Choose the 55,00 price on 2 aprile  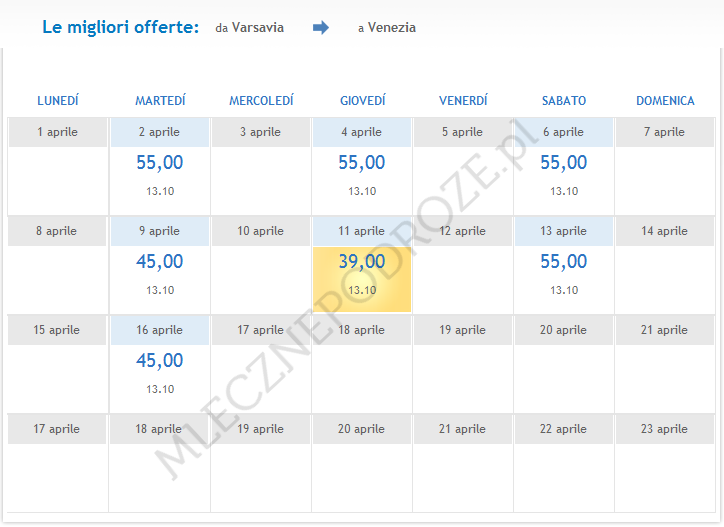160,163
